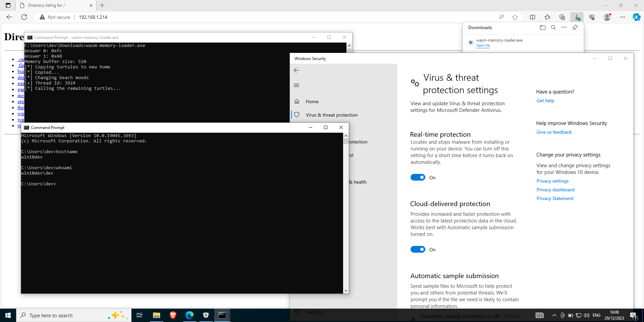Image resolution: width=644 pixels, height=322 pixels.
Task: Click the back arrow in Windows Security
Action: point(297,70)
